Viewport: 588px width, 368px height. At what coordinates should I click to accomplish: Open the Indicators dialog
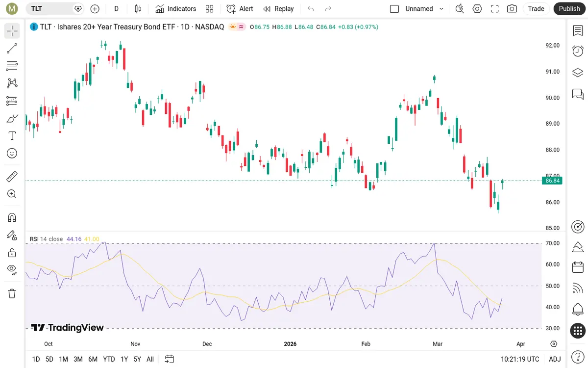pyautogui.click(x=176, y=9)
